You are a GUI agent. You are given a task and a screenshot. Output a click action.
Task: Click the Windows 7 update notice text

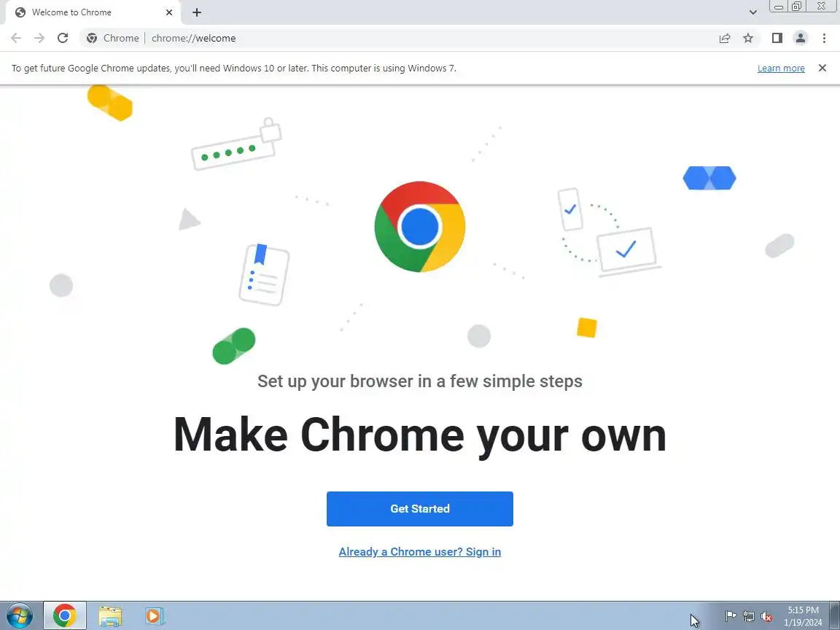pos(233,68)
